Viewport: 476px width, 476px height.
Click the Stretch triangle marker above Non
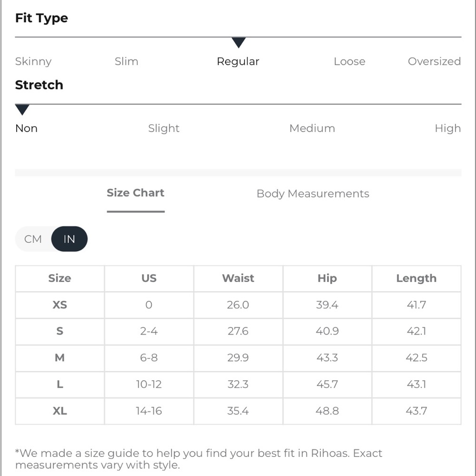click(22, 109)
